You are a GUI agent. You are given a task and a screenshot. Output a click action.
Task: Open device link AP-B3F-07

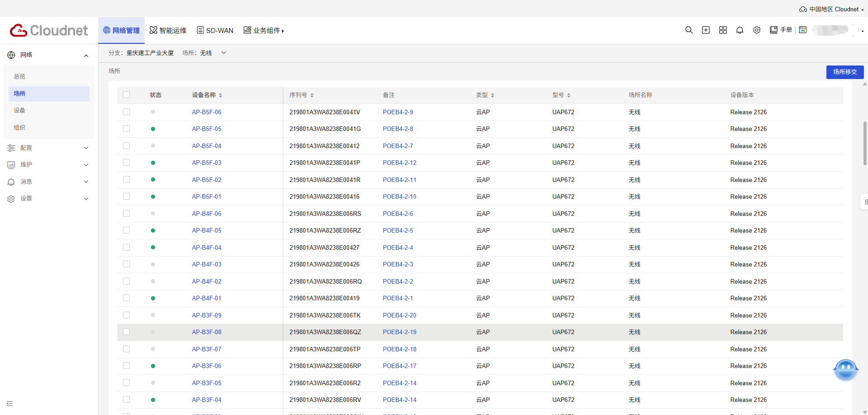click(207, 349)
